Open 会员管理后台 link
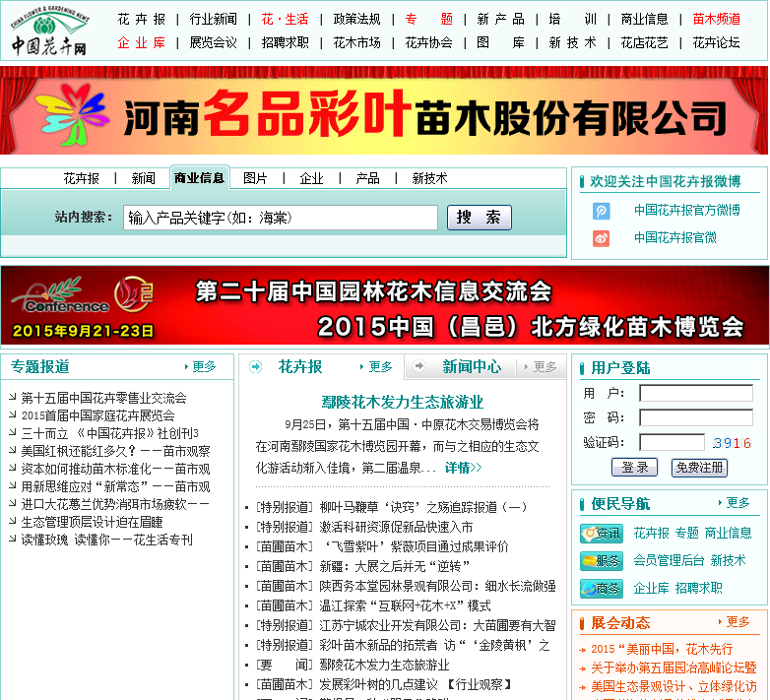The height and width of the screenshot is (700, 770). tap(669, 560)
